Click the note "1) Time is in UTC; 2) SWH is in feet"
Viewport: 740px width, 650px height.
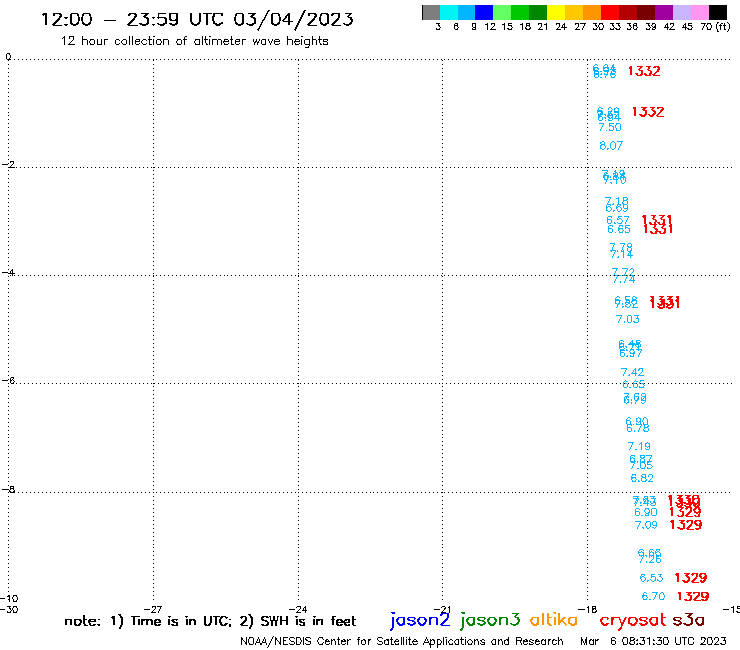(233, 621)
